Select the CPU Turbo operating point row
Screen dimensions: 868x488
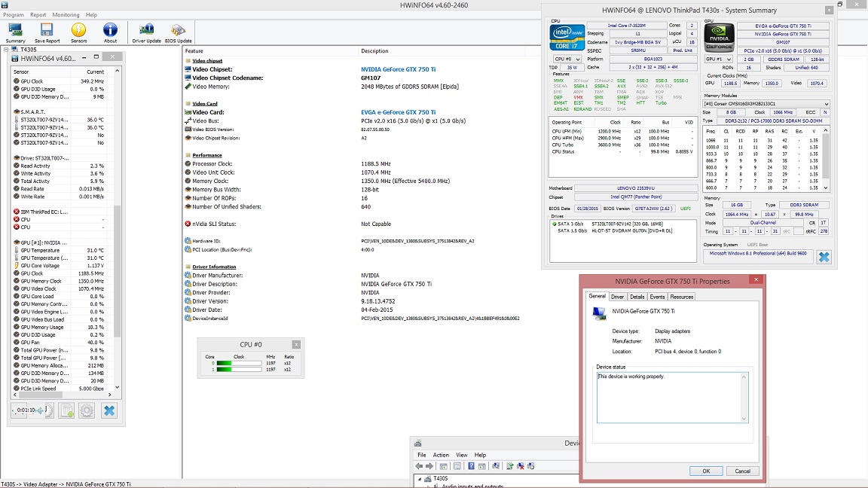[x=622, y=145]
